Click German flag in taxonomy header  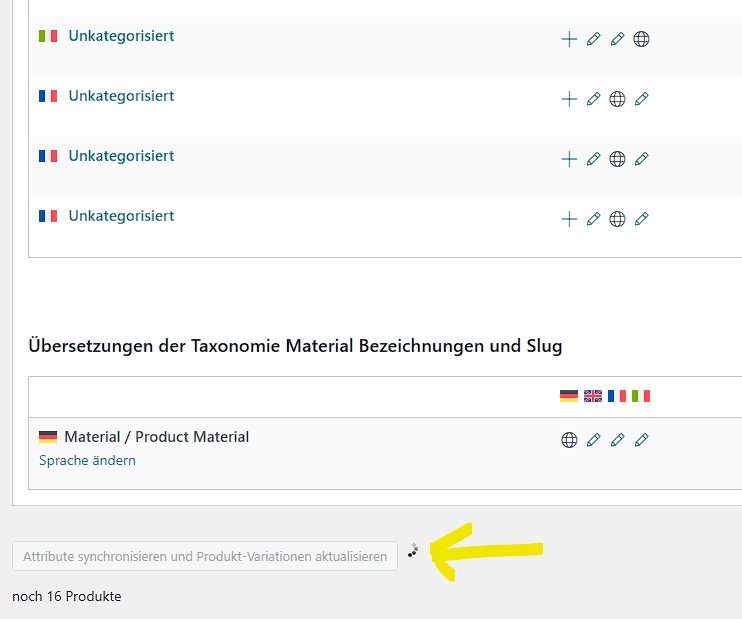click(x=569, y=396)
